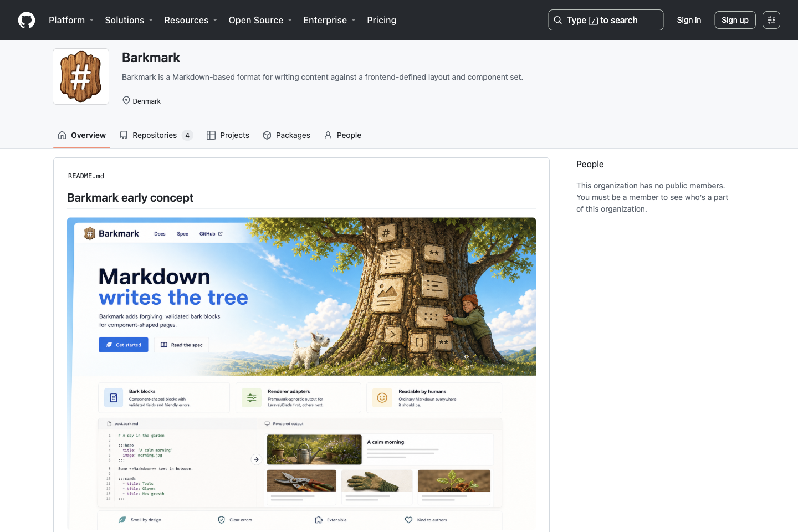Click the home icon on Overview tab

62,135
